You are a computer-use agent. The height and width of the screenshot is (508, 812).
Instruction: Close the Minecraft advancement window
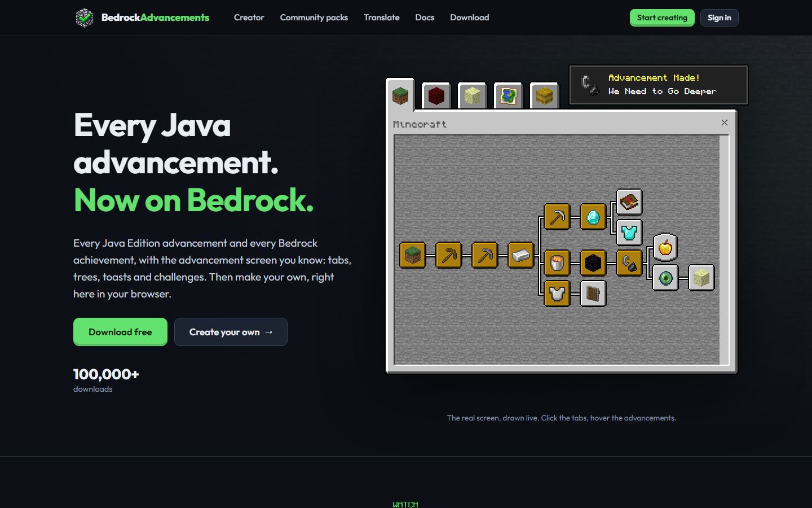point(725,122)
